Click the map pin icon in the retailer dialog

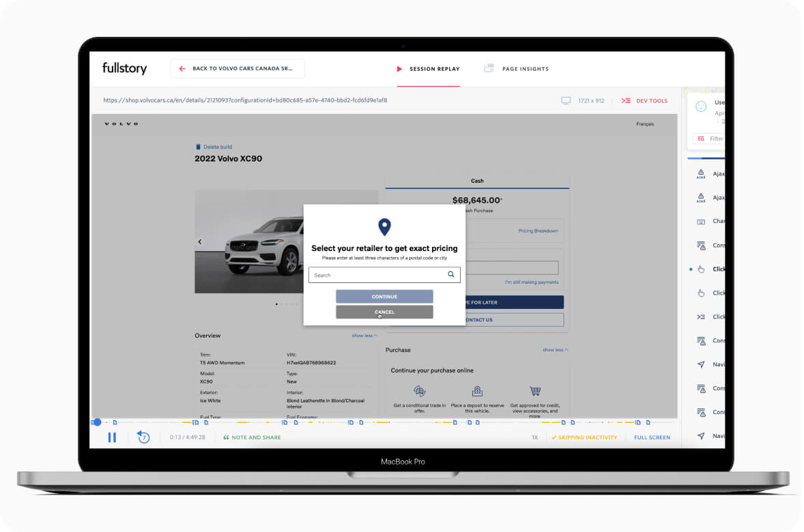384,227
